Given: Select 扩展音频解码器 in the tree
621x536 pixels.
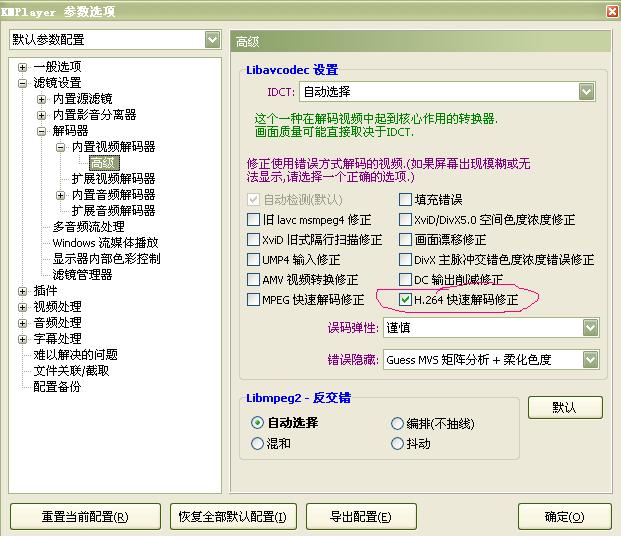Looking at the screenshot, I should 113,211.
